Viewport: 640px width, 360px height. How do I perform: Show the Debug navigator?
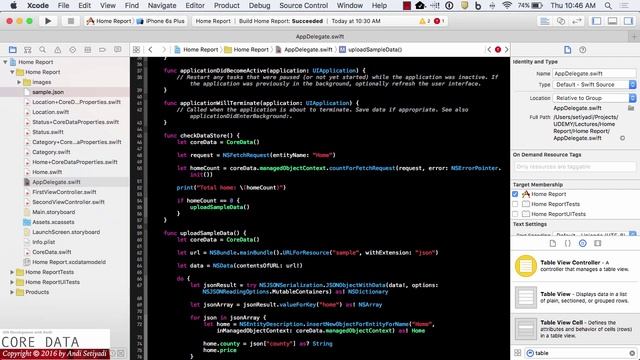click(x=87, y=50)
